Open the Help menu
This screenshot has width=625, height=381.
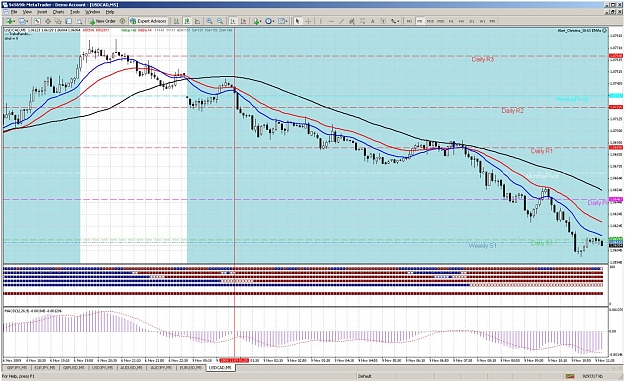coord(110,12)
